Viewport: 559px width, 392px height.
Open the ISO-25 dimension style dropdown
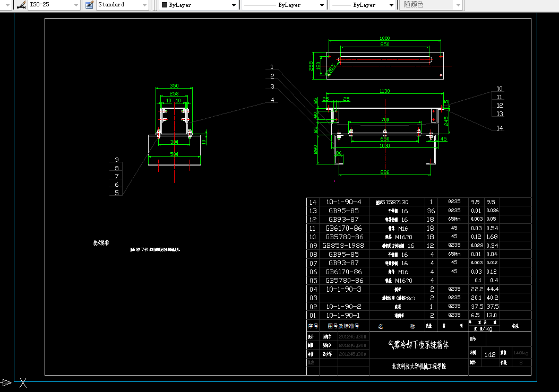click(x=76, y=5)
